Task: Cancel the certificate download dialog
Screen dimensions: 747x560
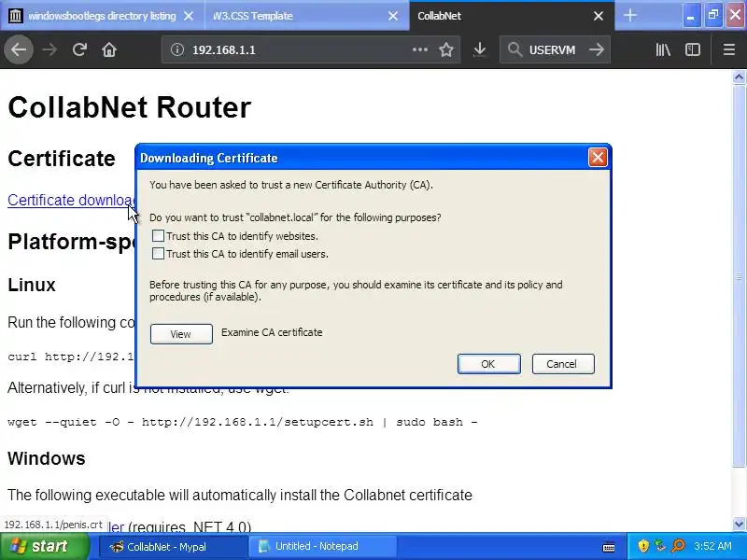Action: tap(563, 364)
